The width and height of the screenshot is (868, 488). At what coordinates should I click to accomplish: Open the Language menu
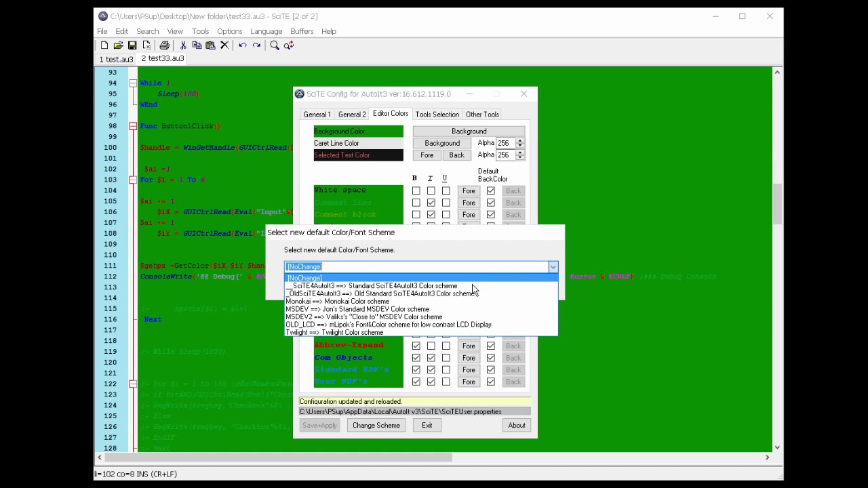pos(266,31)
